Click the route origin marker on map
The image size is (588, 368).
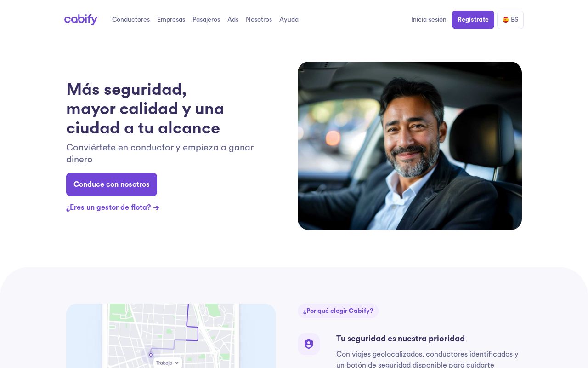click(x=151, y=355)
